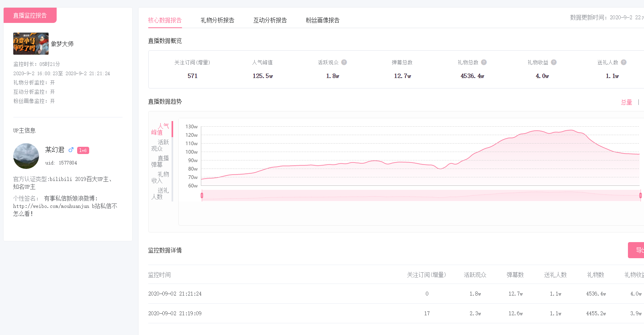
Task: Choose 总量 trend view
Action: 626,102
